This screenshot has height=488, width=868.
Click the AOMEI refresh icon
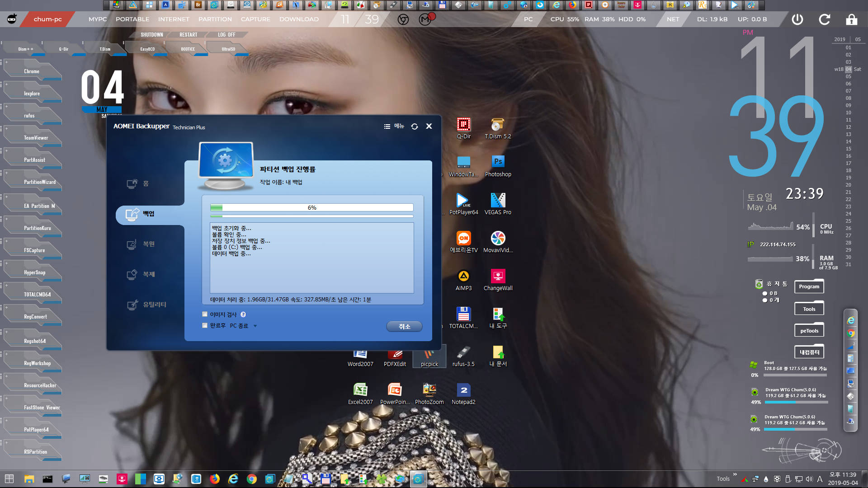pos(415,127)
